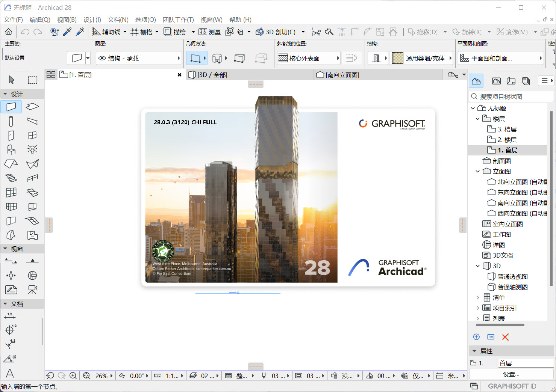Viewport: 556px width, 392px height.
Task: Open the 文件(F) menu
Action: pos(13,20)
